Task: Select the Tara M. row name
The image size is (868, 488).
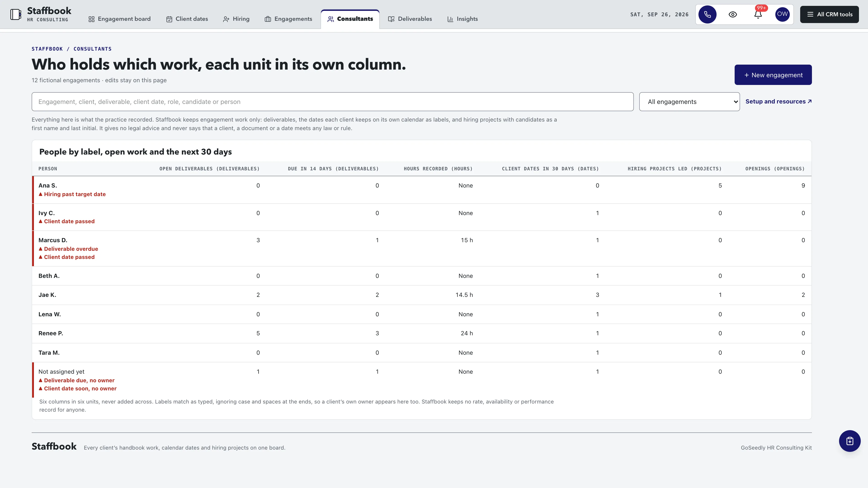Action: click(x=49, y=353)
